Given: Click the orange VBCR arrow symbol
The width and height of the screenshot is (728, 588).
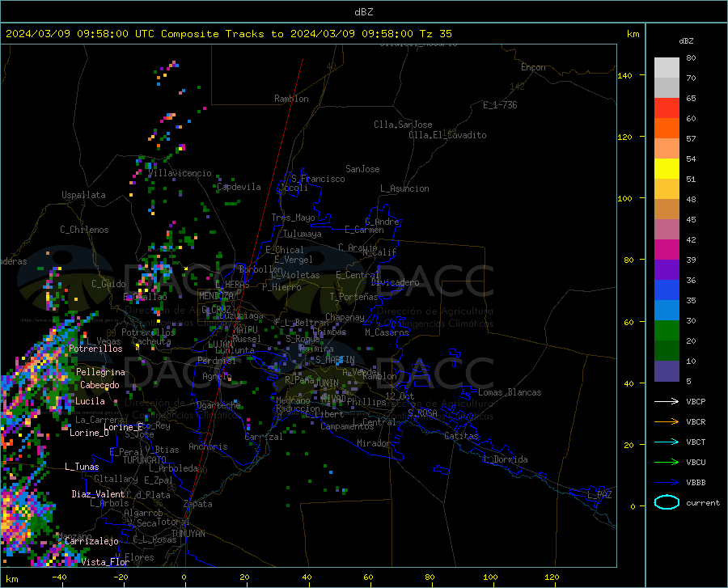Looking at the screenshot, I should pos(667,422).
